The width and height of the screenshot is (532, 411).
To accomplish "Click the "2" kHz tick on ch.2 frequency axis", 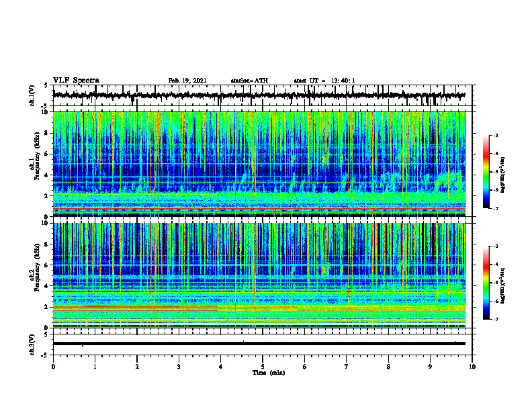I will pyautogui.click(x=47, y=307).
